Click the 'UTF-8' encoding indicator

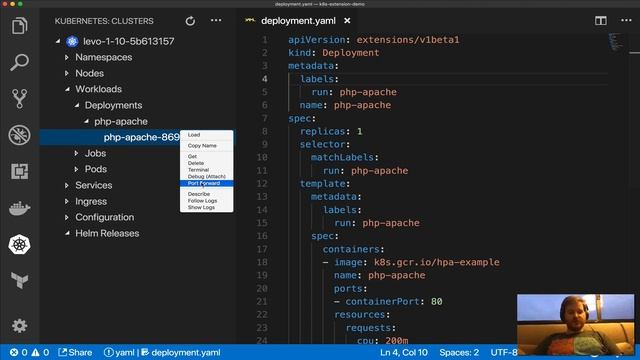coord(504,352)
